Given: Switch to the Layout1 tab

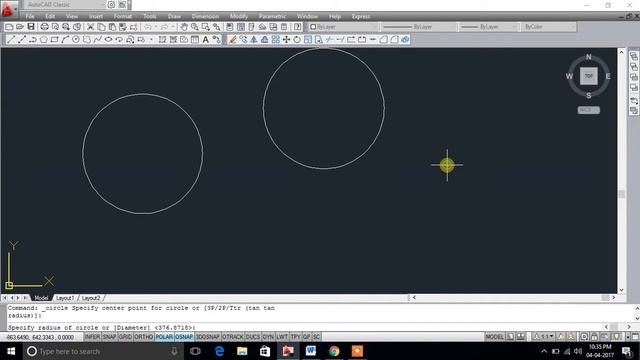Looking at the screenshot, I should click(x=65, y=298).
